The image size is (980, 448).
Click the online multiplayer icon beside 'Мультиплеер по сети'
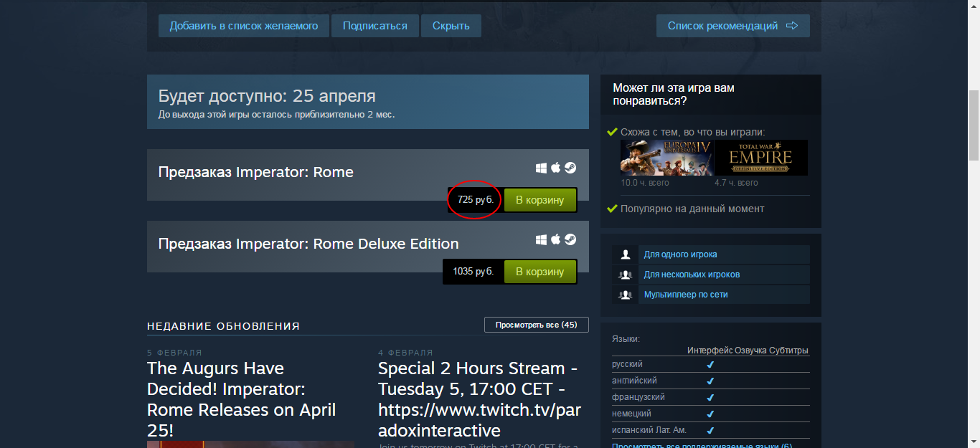pos(625,295)
